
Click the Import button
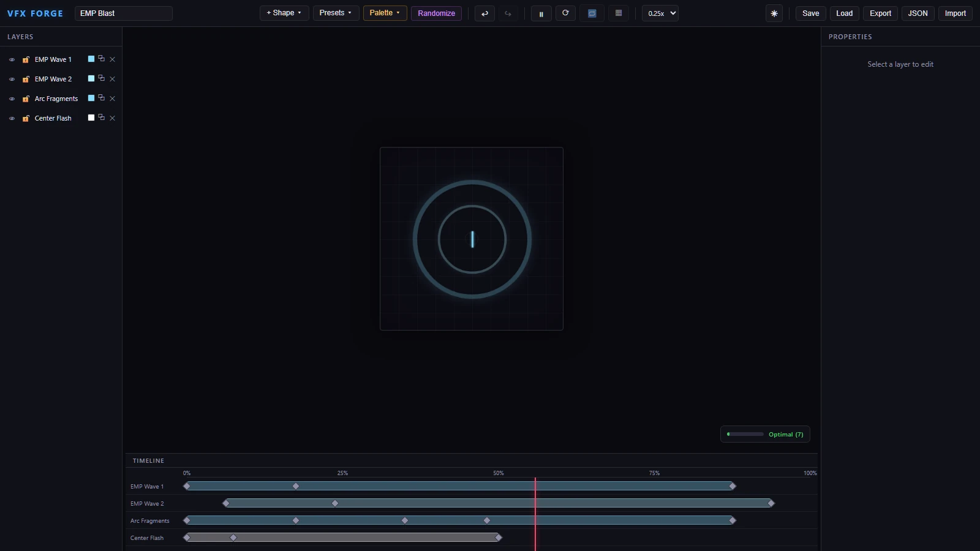(x=955, y=13)
